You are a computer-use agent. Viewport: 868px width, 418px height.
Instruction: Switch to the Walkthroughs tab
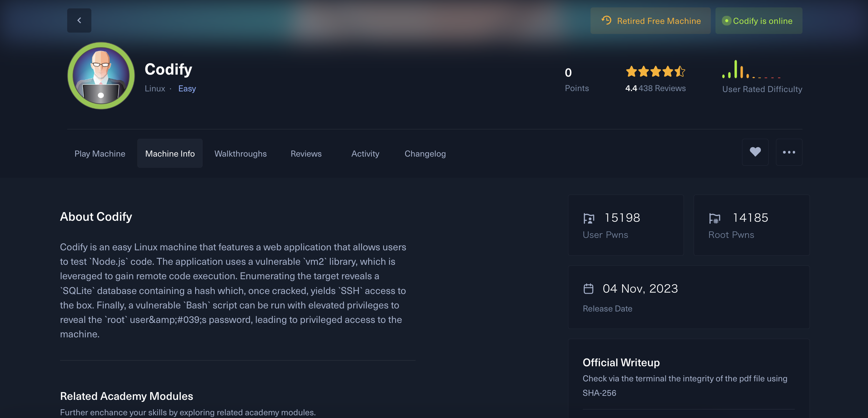(x=241, y=154)
